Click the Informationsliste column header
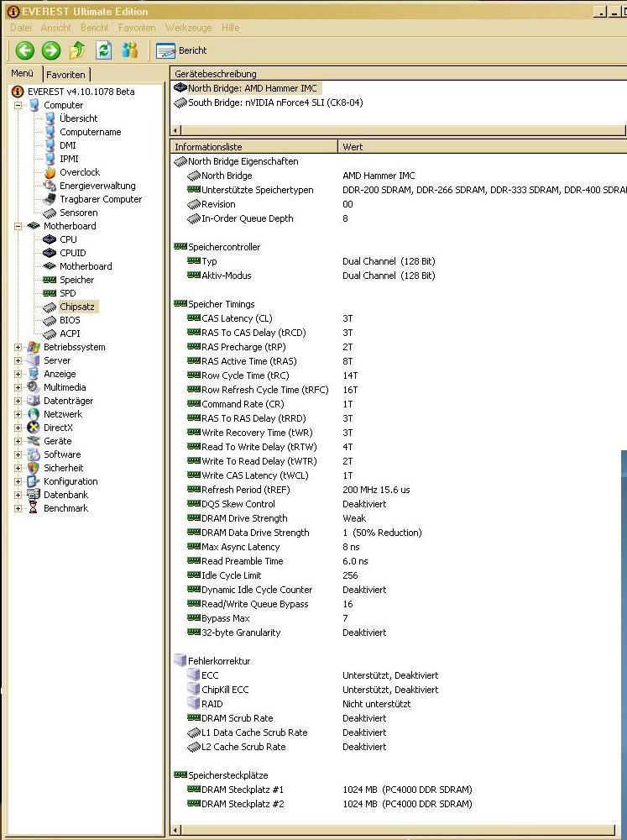The image size is (627, 840). [x=253, y=147]
